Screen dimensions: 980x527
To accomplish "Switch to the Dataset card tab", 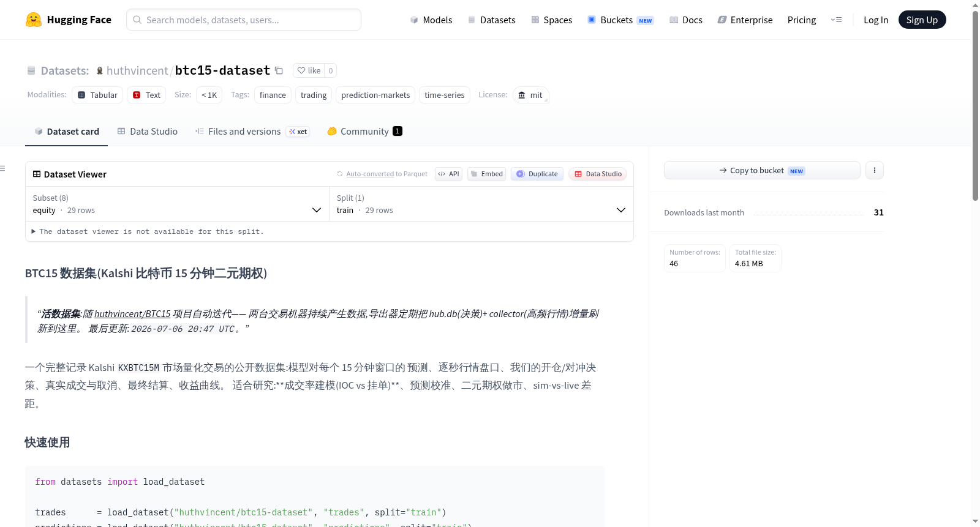I will 66,131.
